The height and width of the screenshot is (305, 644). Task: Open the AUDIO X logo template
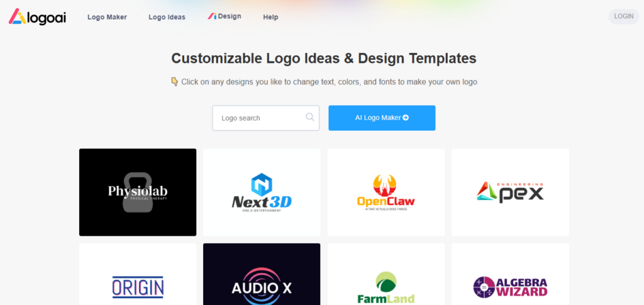pos(262,274)
